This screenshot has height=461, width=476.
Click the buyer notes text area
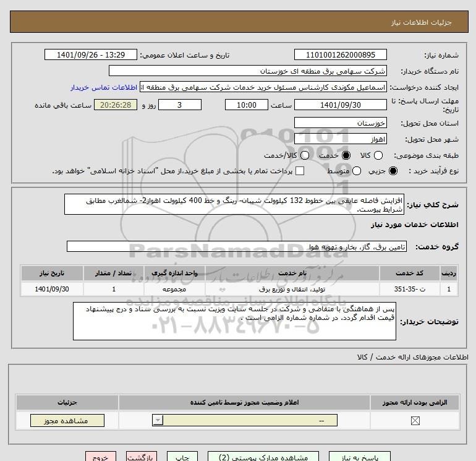pos(234,321)
